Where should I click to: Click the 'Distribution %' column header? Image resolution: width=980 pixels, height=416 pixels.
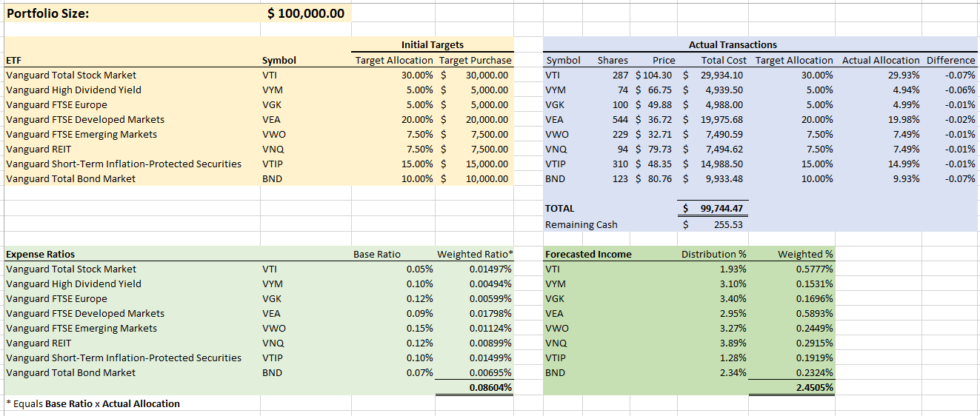point(714,254)
